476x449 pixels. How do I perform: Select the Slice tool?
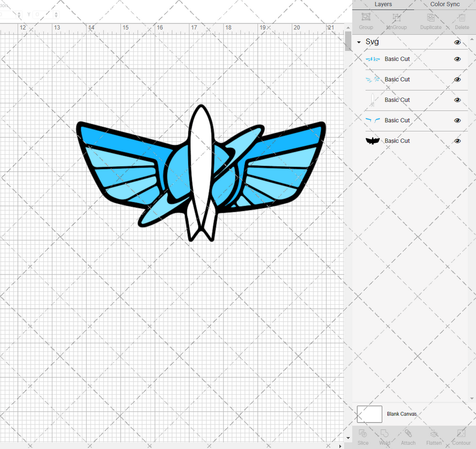pos(363,437)
